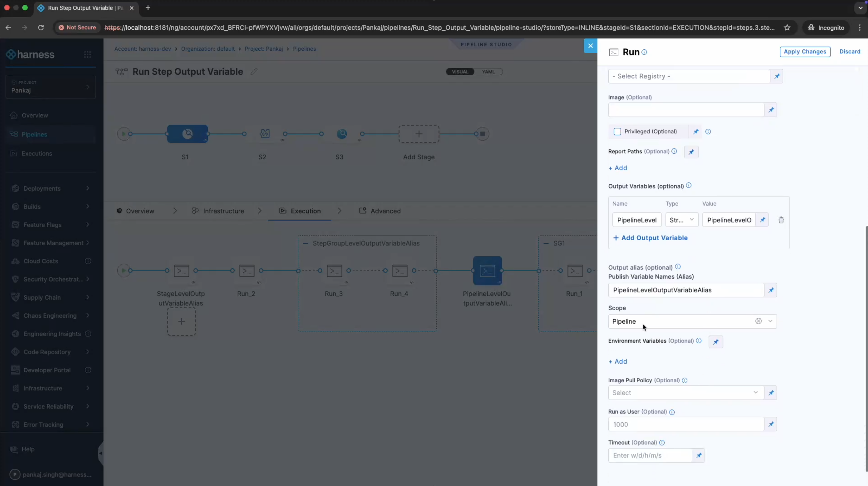Click Add Output Variable link
The height and width of the screenshot is (486, 868).
pyautogui.click(x=651, y=238)
